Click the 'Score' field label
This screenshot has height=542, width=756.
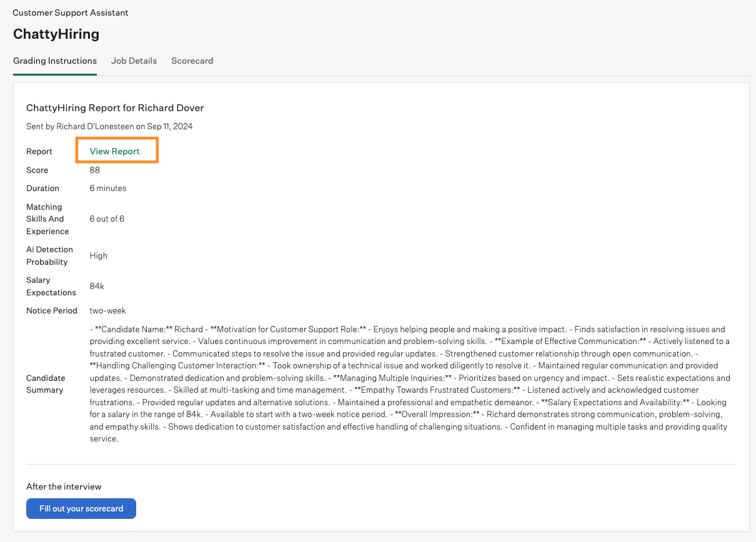(x=37, y=170)
